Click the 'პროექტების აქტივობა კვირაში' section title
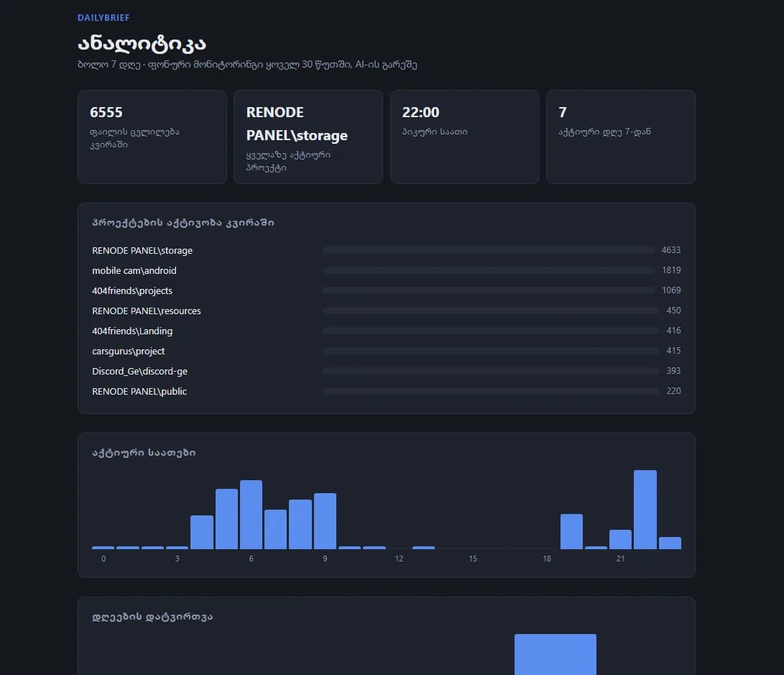The width and height of the screenshot is (784, 675). 183,223
